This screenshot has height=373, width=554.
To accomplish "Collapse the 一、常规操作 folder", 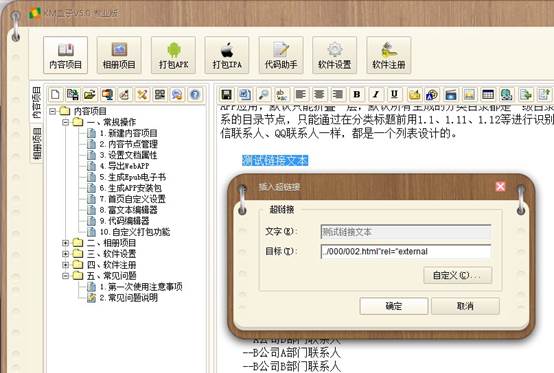I will pos(65,122).
